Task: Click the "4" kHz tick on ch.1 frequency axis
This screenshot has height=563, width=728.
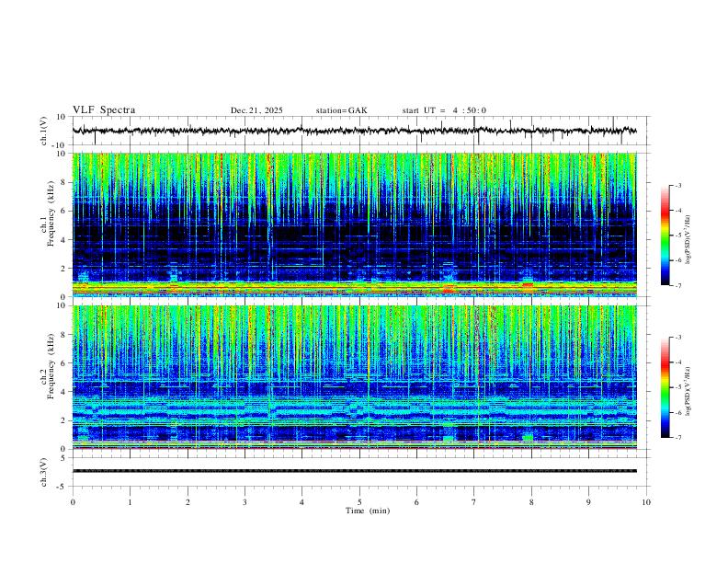Action: 63,240
